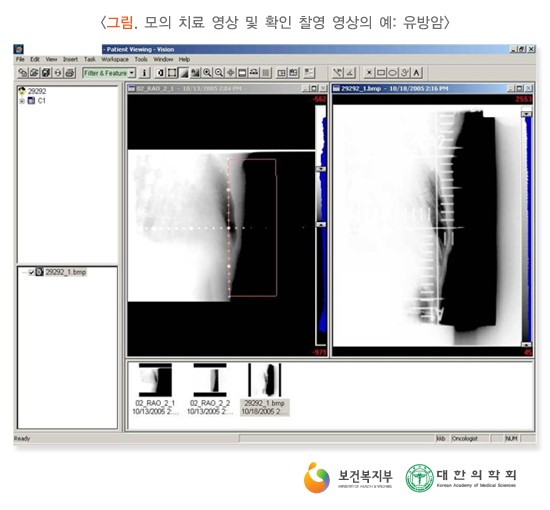Expand the Filter & Feature dropdown
The width and height of the screenshot is (550, 510).
point(132,73)
